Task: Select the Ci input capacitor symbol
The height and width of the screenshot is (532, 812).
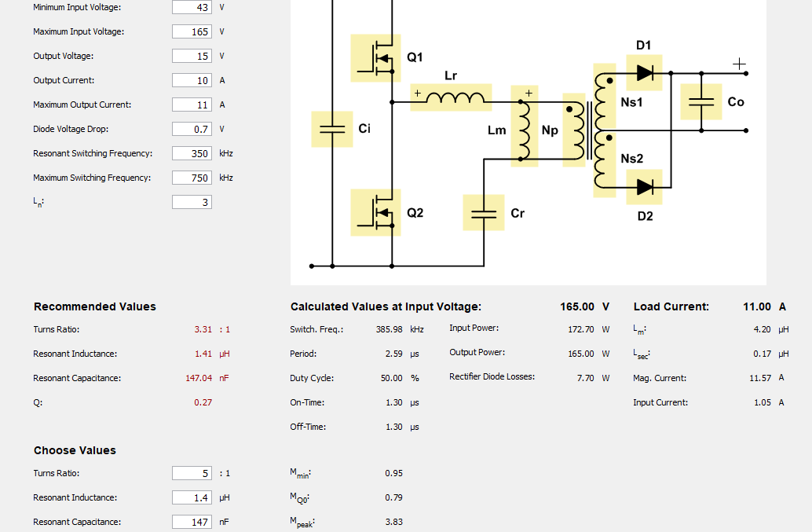Action: [x=332, y=129]
